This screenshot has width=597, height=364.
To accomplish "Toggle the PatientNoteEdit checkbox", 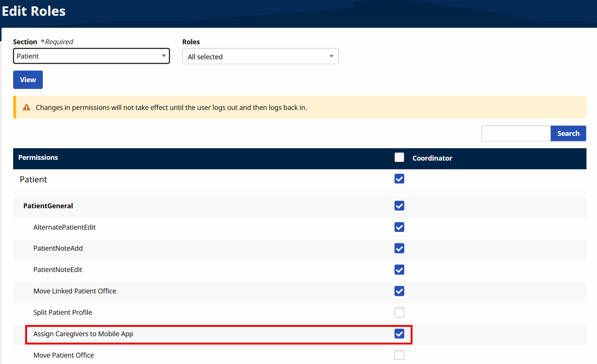I will (399, 270).
